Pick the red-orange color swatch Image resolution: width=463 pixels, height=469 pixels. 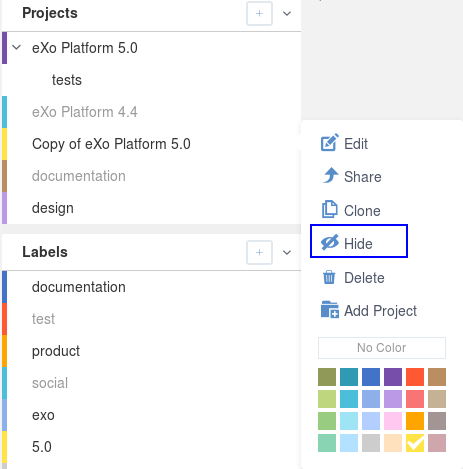(x=415, y=377)
